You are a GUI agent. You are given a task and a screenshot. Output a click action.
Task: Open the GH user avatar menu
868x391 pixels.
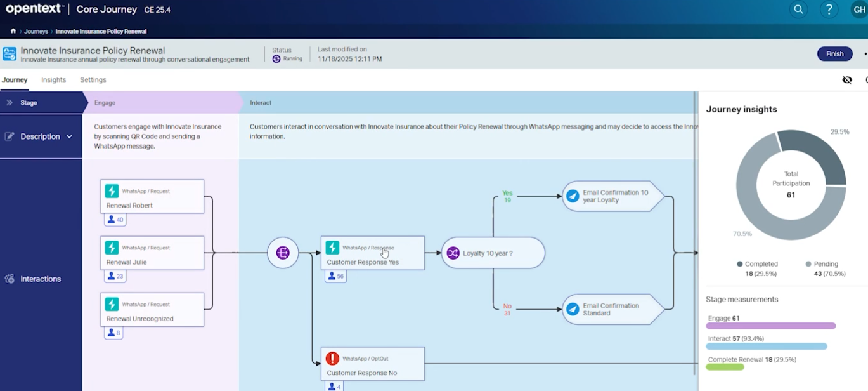tap(861, 10)
